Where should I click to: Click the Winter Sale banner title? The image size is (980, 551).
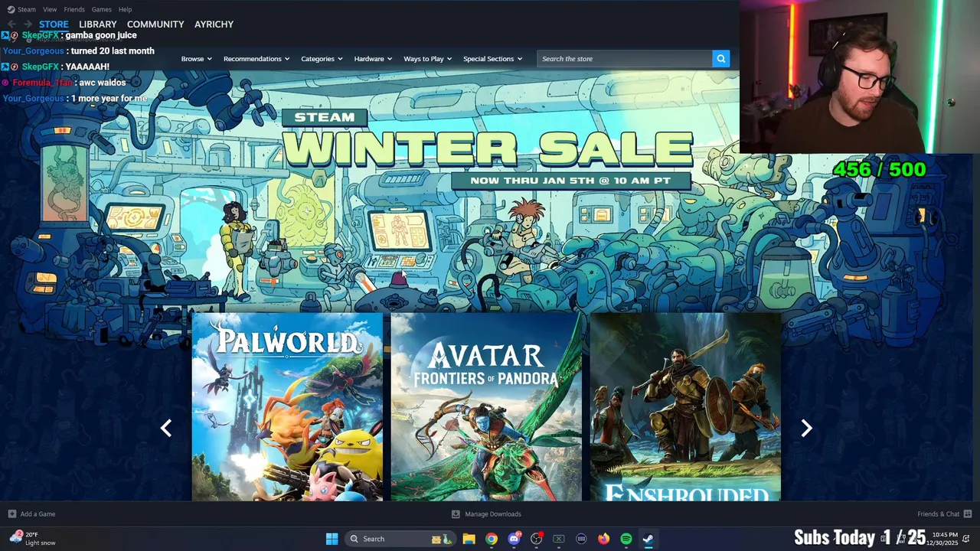click(x=488, y=149)
